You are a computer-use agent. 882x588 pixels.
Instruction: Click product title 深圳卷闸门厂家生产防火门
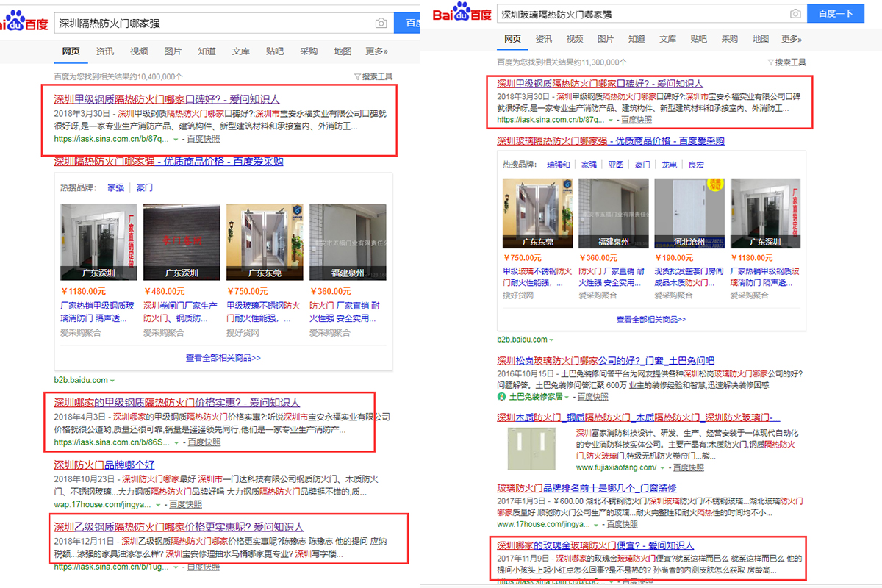pyautogui.click(x=180, y=312)
